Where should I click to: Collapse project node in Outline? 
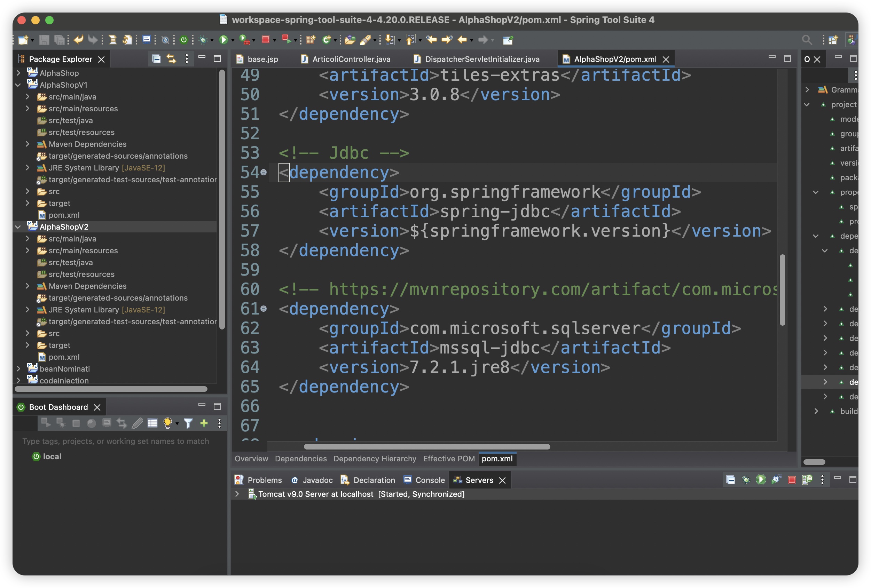click(807, 104)
